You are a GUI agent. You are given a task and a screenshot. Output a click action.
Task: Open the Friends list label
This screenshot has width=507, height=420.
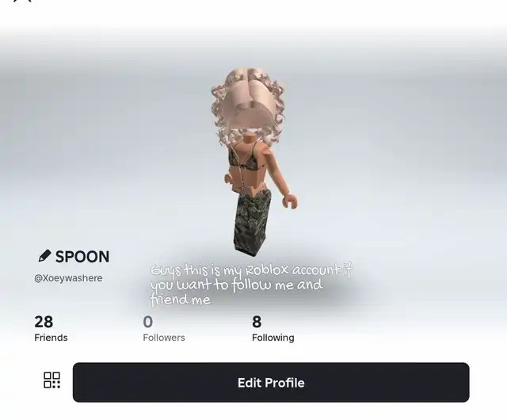(x=51, y=338)
